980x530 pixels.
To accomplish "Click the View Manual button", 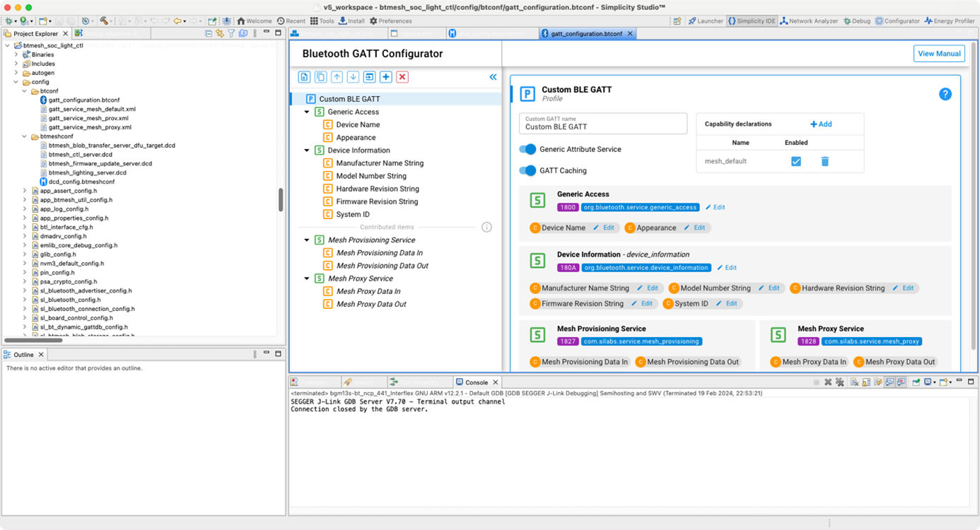I will point(939,53).
